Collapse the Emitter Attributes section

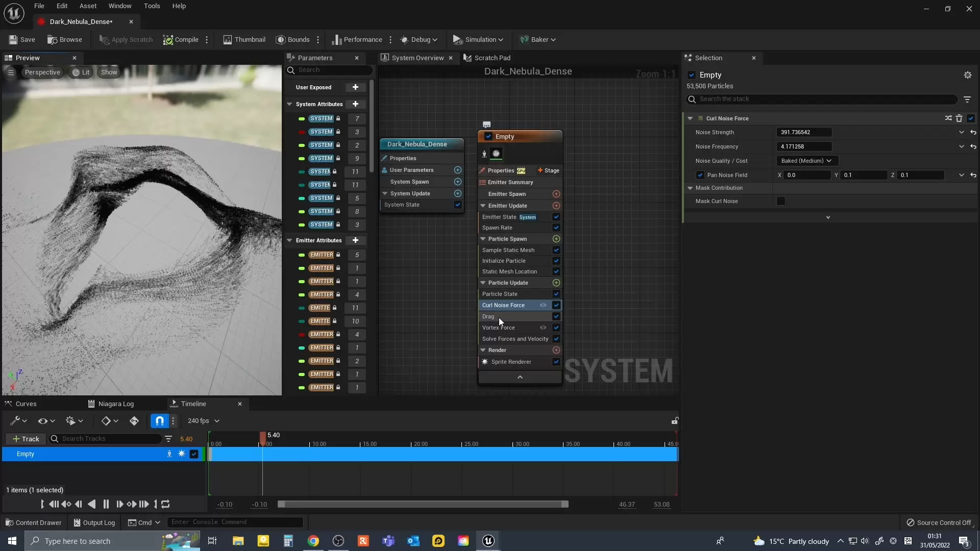[289, 240]
